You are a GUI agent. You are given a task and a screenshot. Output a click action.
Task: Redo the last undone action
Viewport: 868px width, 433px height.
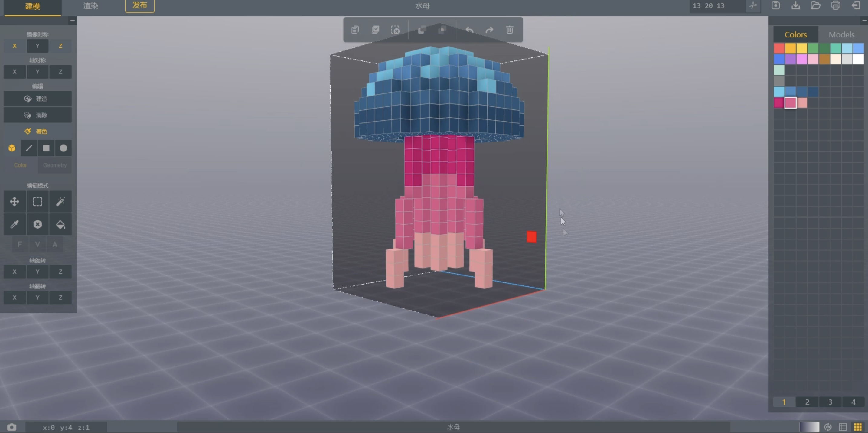pos(489,30)
